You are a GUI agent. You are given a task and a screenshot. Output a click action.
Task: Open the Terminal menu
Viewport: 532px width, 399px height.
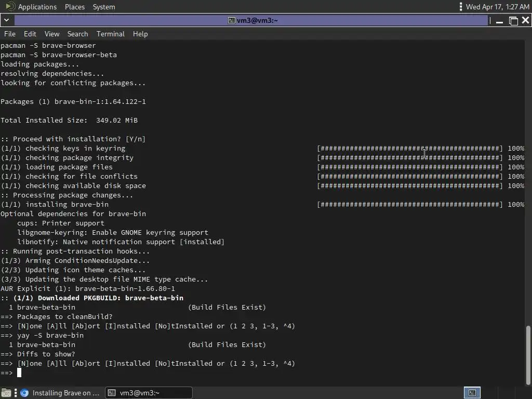111,34
